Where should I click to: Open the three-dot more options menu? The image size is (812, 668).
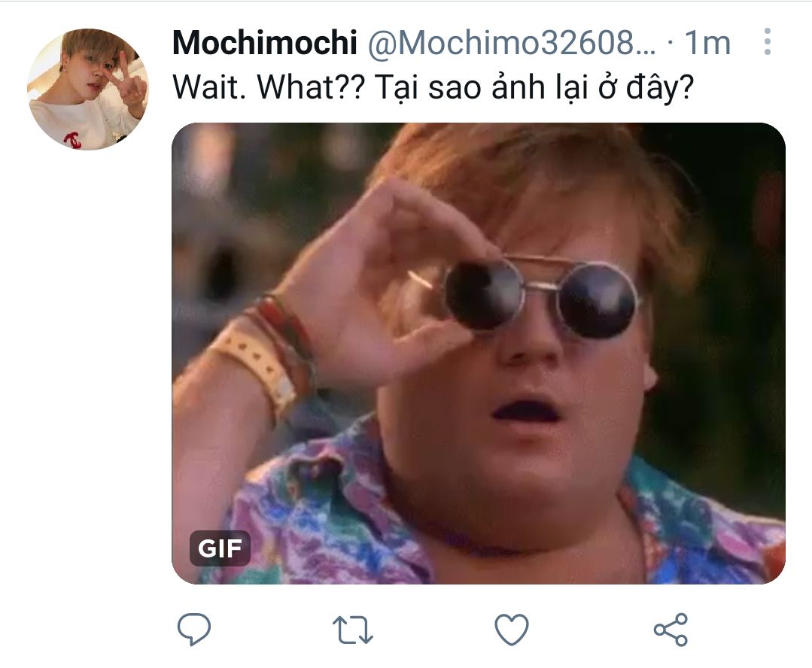[768, 41]
